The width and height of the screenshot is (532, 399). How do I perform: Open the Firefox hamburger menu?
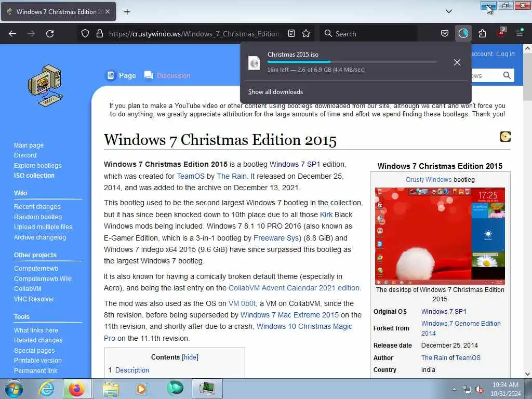[520, 33]
